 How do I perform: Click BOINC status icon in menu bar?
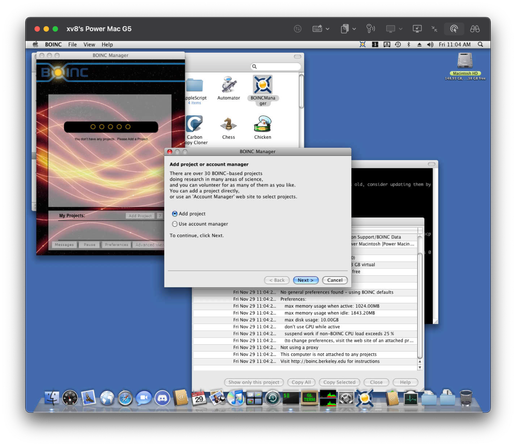(363, 44)
